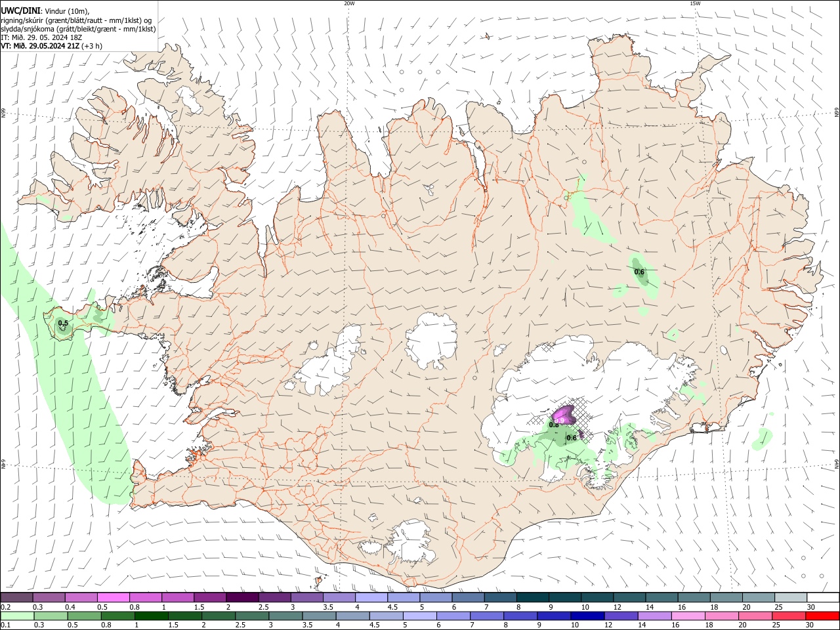Viewport: 840px width, 630px height.
Task: Pick the dark teal swatch labeled 8, upper row
Action: coord(532,598)
